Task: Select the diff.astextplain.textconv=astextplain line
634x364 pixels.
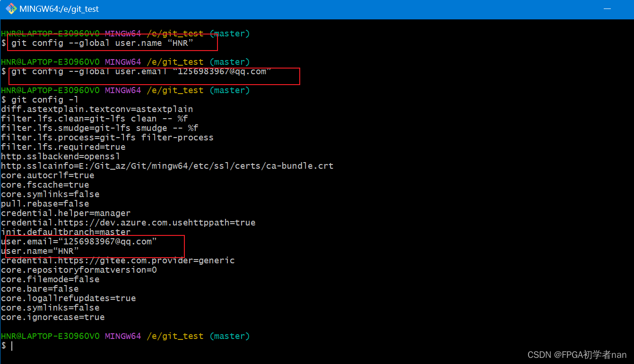Action: coord(97,109)
